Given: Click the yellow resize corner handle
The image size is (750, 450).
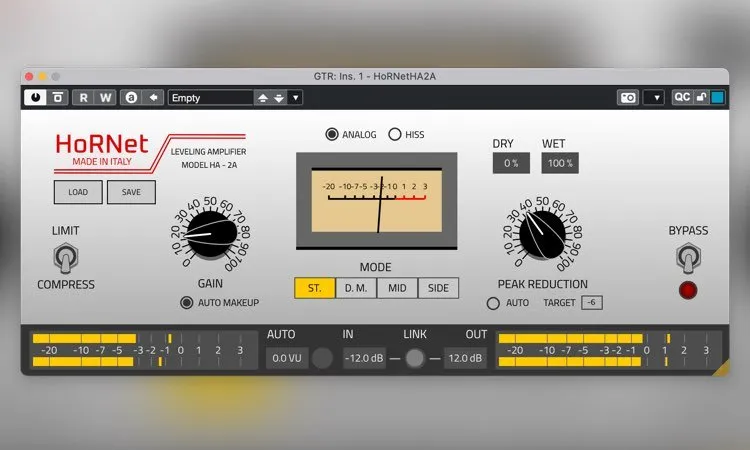Looking at the screenshot, I should [722, 368].
